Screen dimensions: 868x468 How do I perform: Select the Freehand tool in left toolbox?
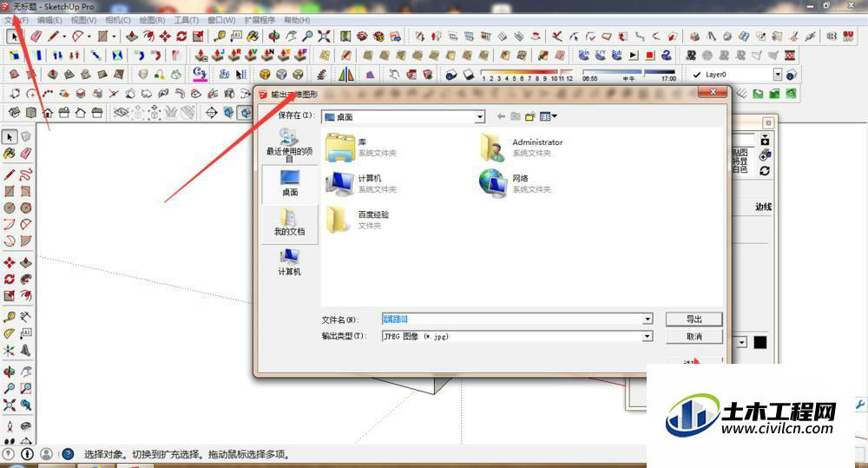tap(26, 175)
